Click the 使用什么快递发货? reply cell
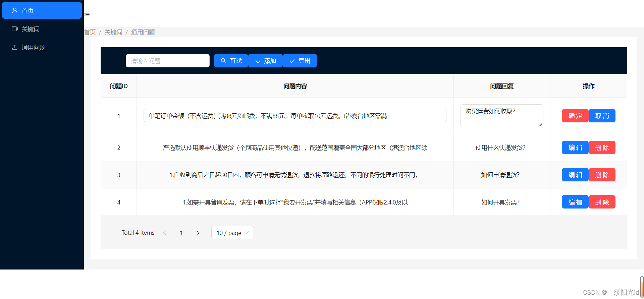The height and width of the screenshot is (299, 644). tap(502, 147)
